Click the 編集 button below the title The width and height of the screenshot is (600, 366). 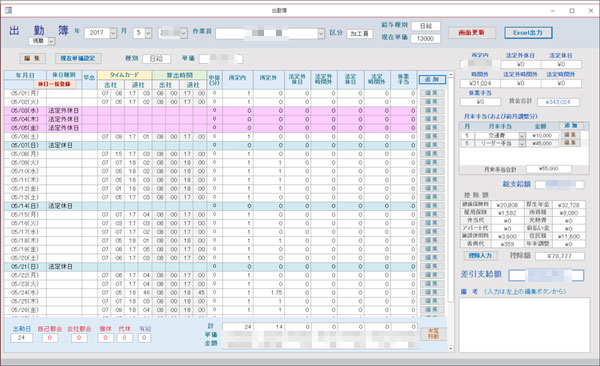click(x=33, y=58)
